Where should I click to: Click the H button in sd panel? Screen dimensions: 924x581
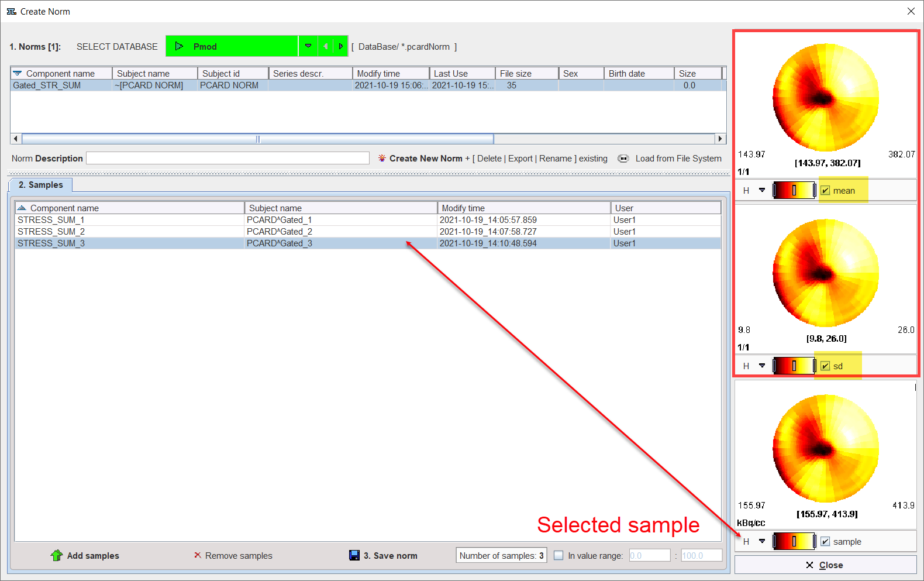[x=746, y=366]
